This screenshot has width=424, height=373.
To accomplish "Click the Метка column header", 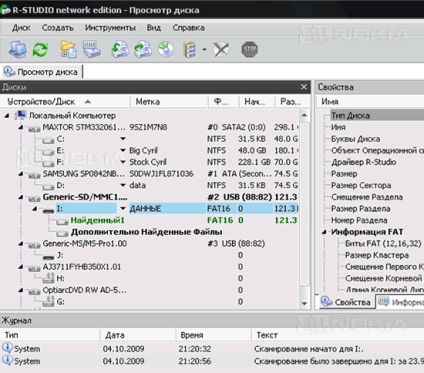I will (x=169, y=102).
